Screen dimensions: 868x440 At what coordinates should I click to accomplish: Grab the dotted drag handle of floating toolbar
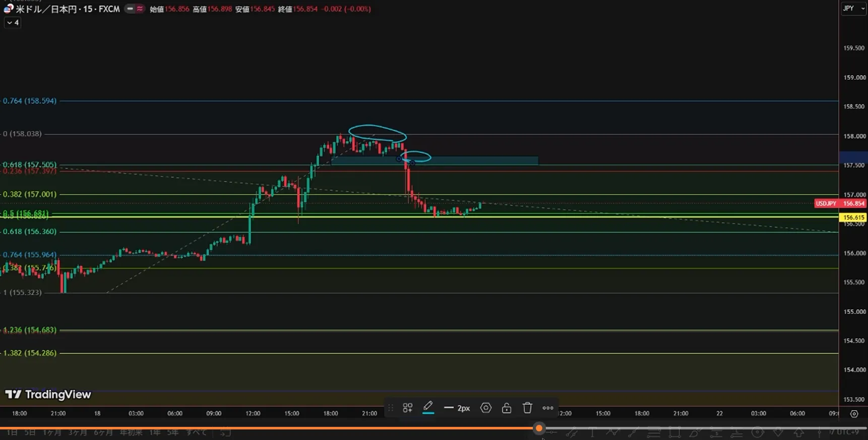coord(391,408)
